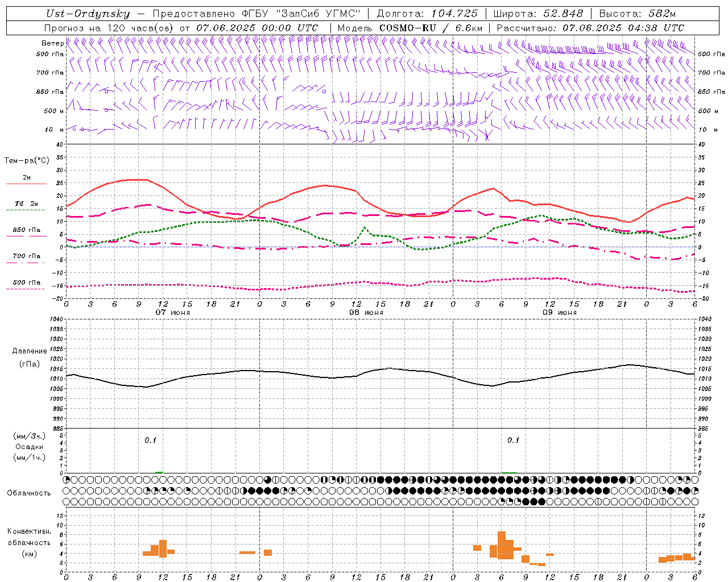Screen dimensions: 728x582
Task: Click '(гПа)' unit label under Давление
Action: [30, 364]
